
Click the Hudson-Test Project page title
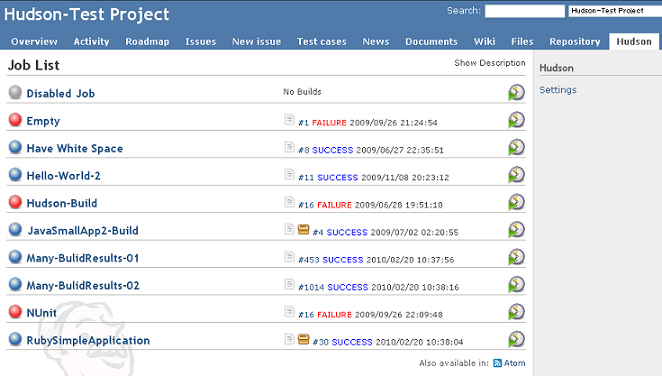(87, 14)
